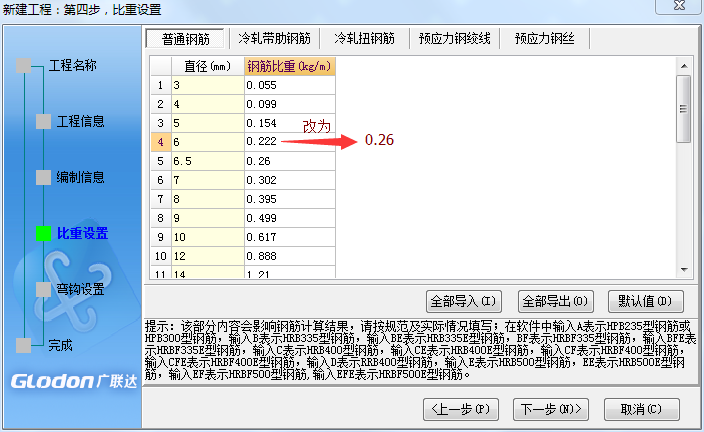704x432 pixels.
Task: Click diameter cell 3 in row 1
Action: click(208, 85)
